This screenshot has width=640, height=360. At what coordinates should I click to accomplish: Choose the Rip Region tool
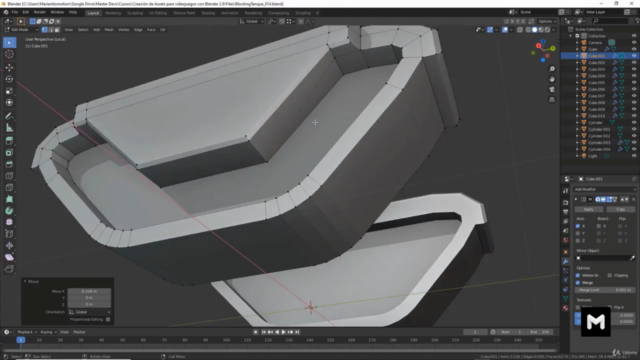click(9, 269)
